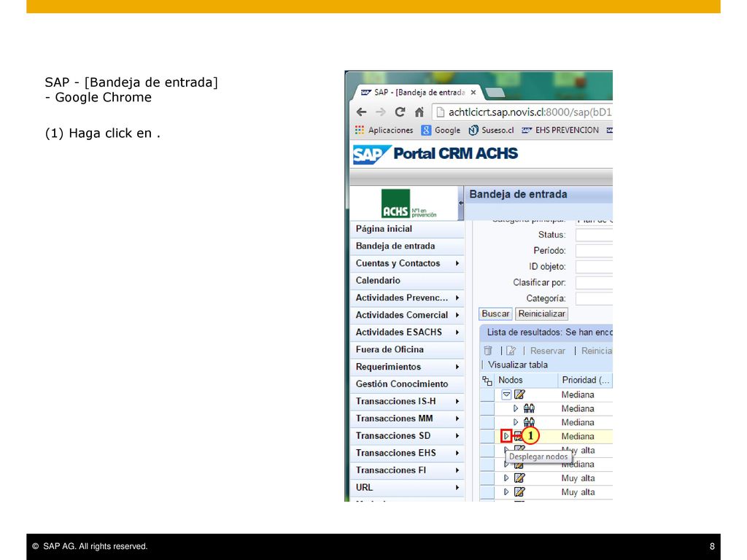
Task: Click the Status input field
Action: [x=594, y=235]
